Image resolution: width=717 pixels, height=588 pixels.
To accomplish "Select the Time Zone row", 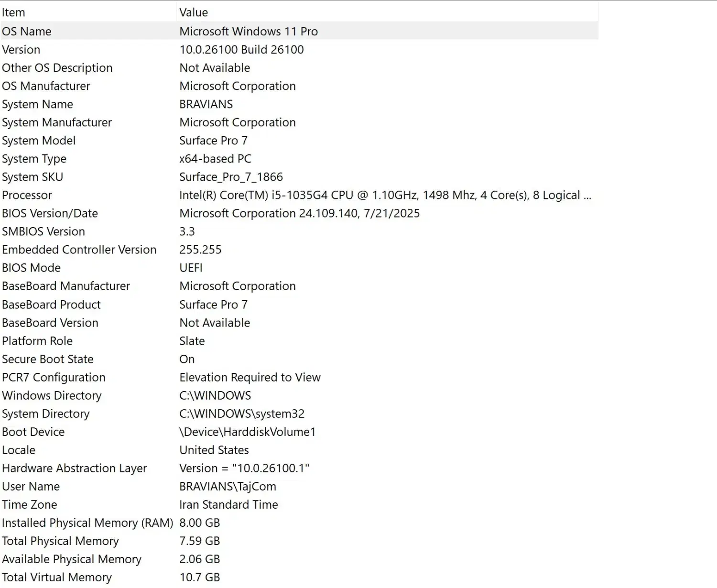I will tap(29, 504).
